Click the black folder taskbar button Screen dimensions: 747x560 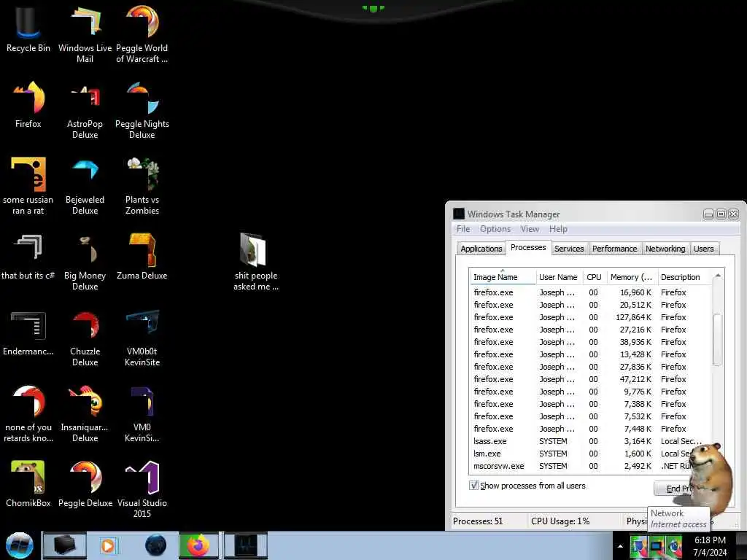tap(64, 545)
